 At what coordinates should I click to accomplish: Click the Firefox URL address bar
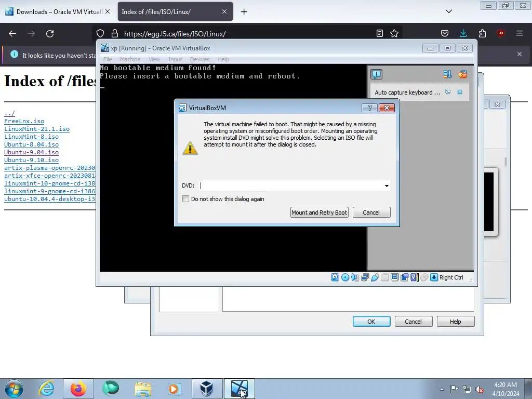click(248, 34)
